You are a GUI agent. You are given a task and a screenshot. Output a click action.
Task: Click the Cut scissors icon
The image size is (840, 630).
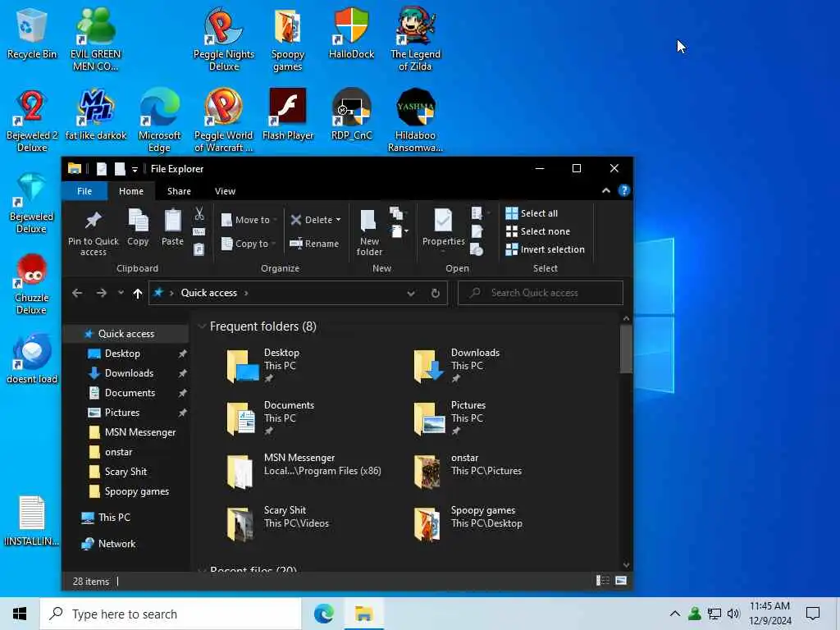coord(199,214)
